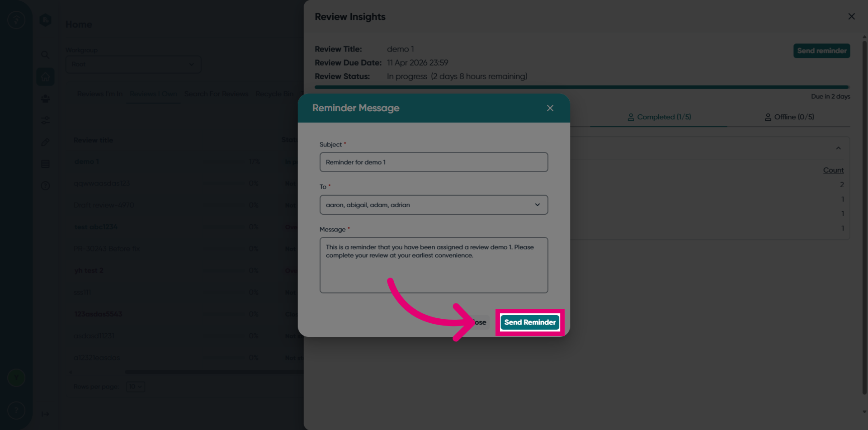Image resolution: width=868 pixels, height=430 pixels.
Task: Open the yh test 2 review row
Action: [89, 270]
